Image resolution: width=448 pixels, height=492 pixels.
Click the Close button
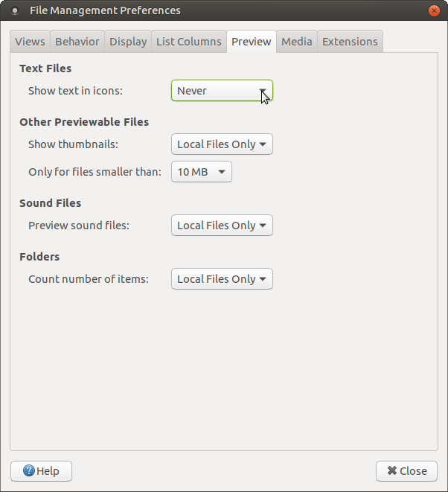click(406, 471)
